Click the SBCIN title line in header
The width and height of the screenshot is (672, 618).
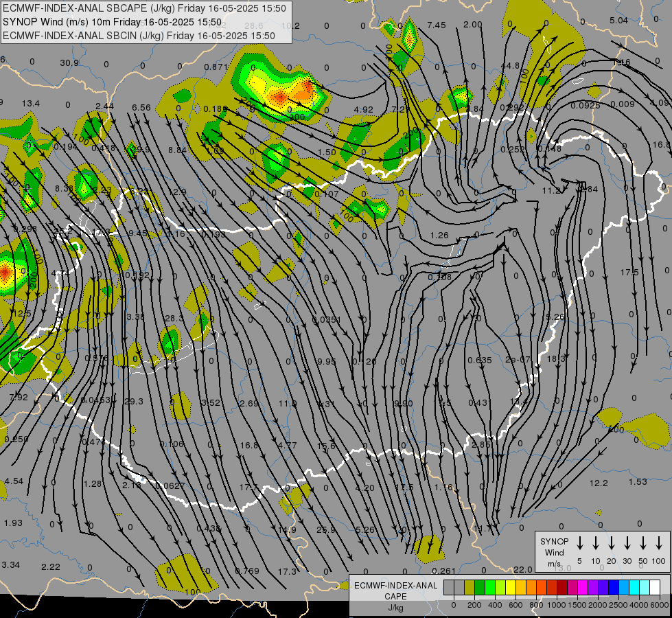point(139,36)
